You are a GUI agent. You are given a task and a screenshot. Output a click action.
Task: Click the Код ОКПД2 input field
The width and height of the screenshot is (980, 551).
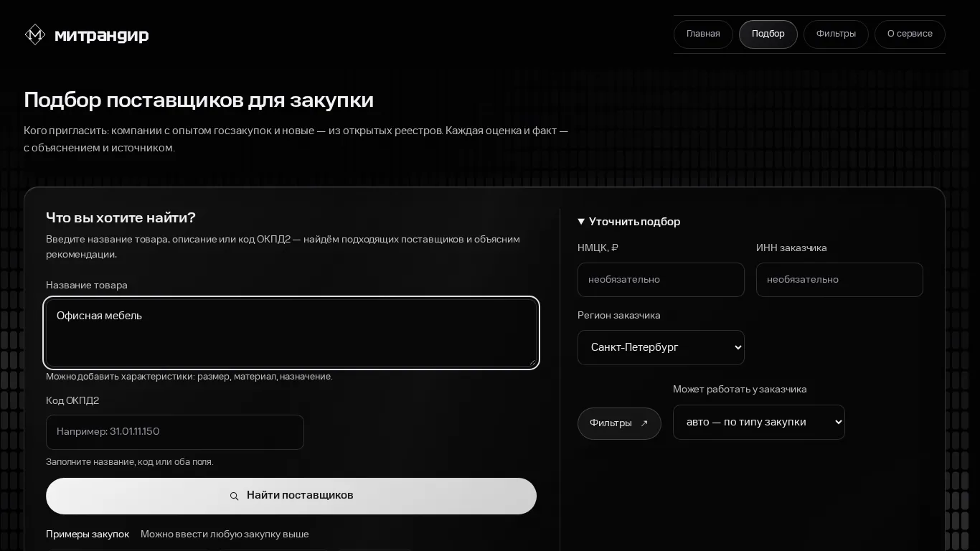[x=175, y=432]
